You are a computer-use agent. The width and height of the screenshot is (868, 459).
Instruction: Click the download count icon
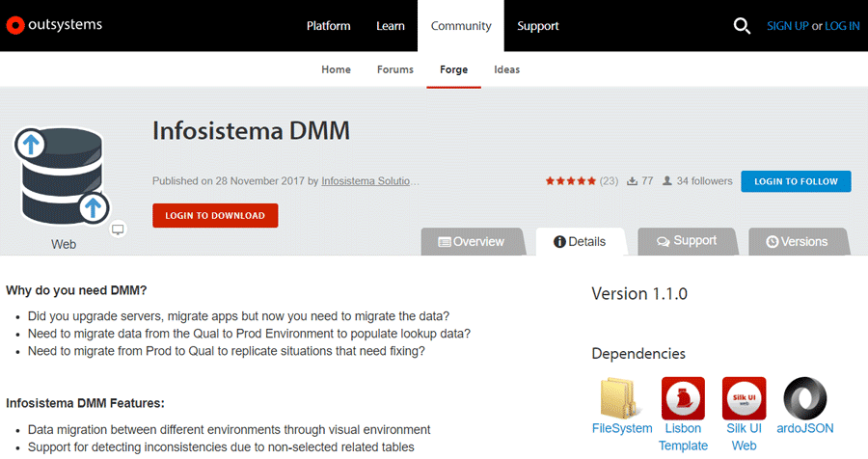click(x=632, y=181)
